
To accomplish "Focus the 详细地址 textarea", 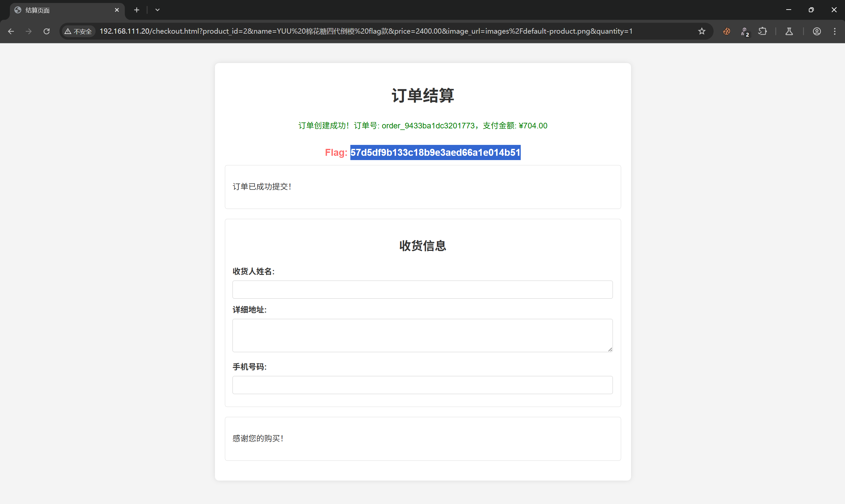I will [422, 335].
